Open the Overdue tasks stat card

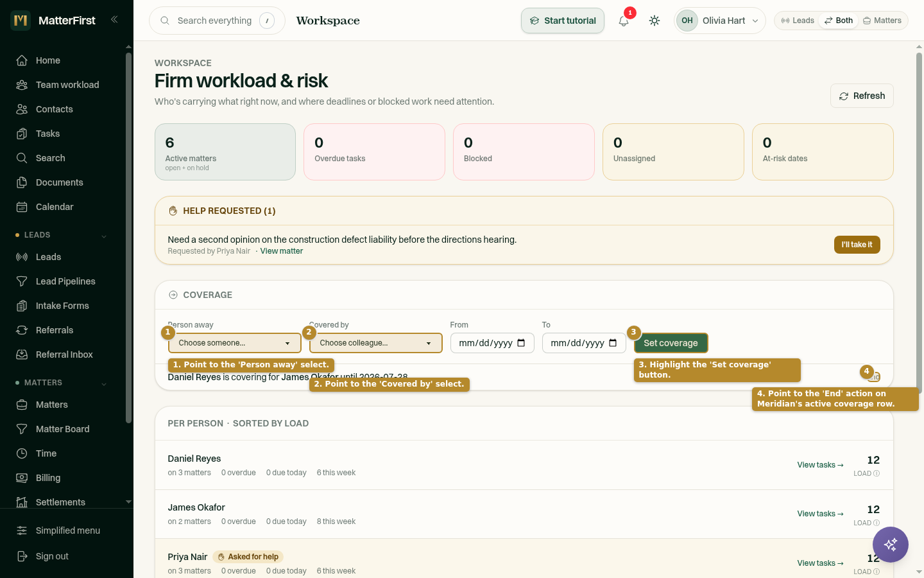point(374,152)
